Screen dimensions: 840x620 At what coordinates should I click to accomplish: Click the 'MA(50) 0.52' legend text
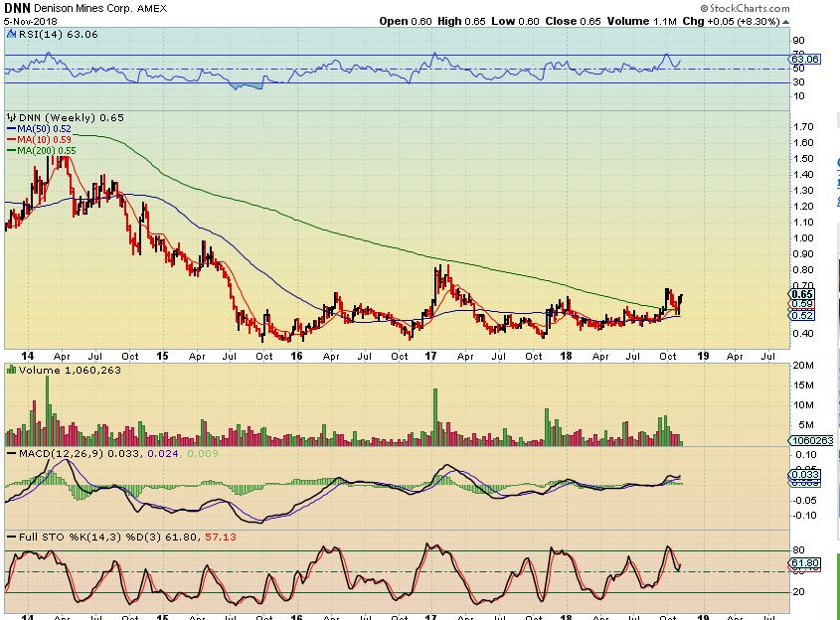(44, 129)
